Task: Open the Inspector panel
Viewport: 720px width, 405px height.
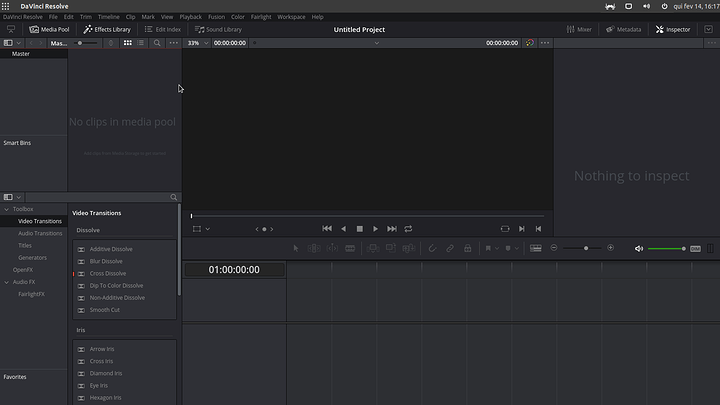Action: click(673, 29)
